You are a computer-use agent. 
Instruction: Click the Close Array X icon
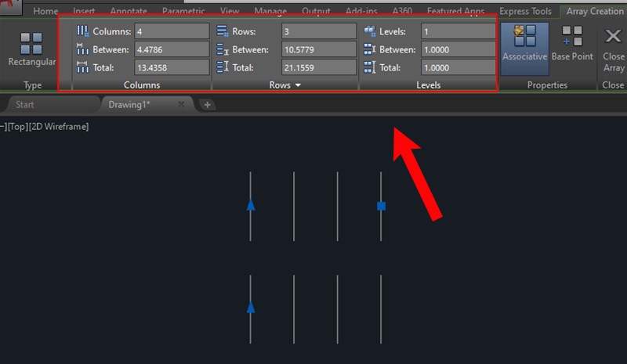coord(613,36)
